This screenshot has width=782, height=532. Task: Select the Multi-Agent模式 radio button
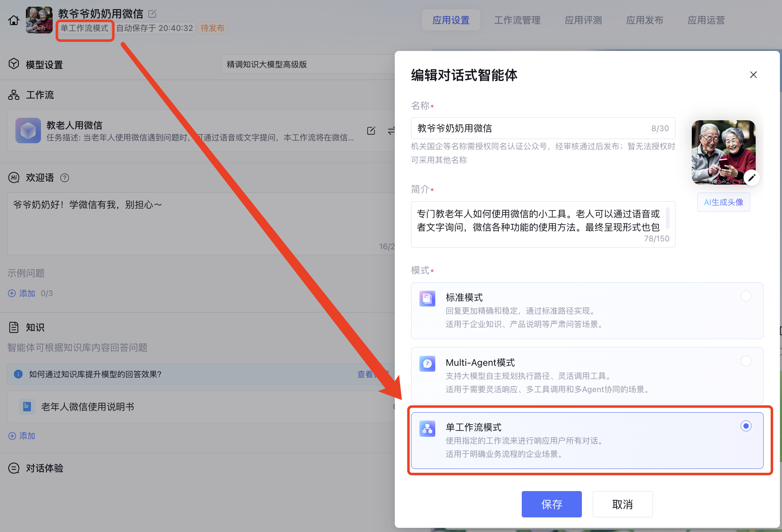pyautogui.click(x=746, y=361)
